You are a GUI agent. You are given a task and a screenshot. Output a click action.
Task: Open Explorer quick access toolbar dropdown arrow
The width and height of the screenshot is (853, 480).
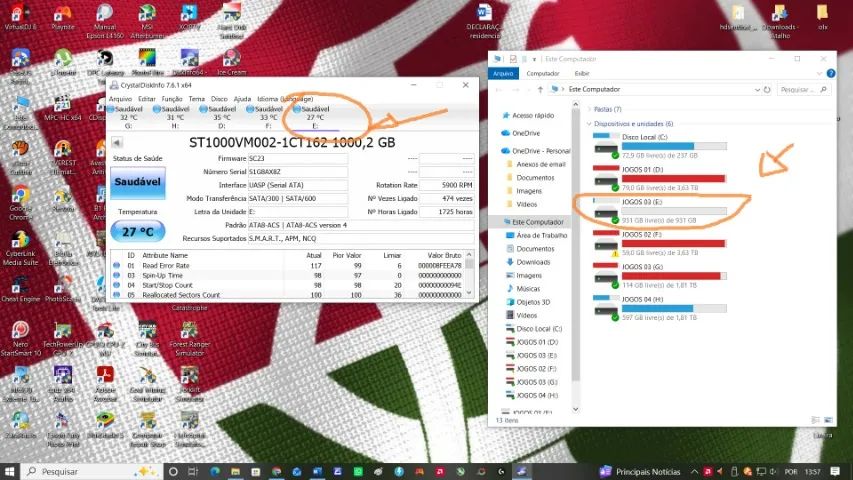534,59
